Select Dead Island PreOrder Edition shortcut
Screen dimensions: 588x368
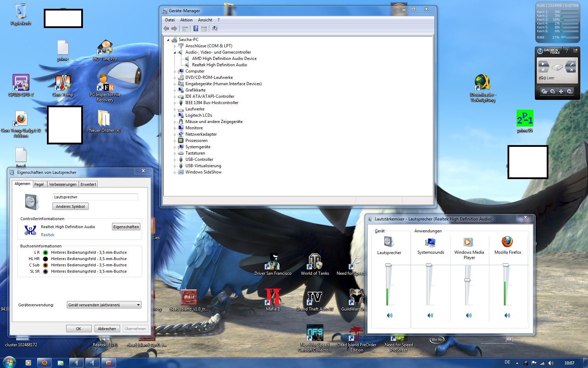(x=357, y=338)
